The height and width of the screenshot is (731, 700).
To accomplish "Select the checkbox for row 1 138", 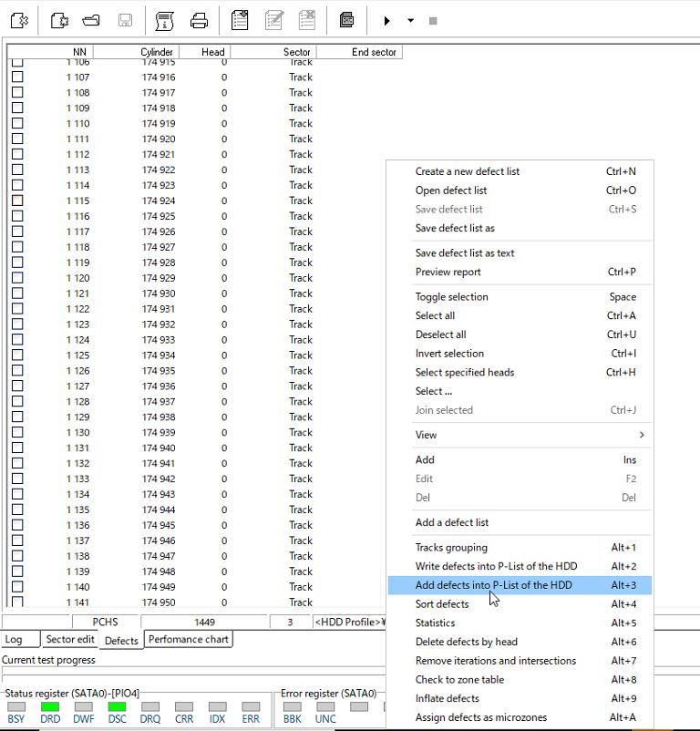I will coord(17,556).
